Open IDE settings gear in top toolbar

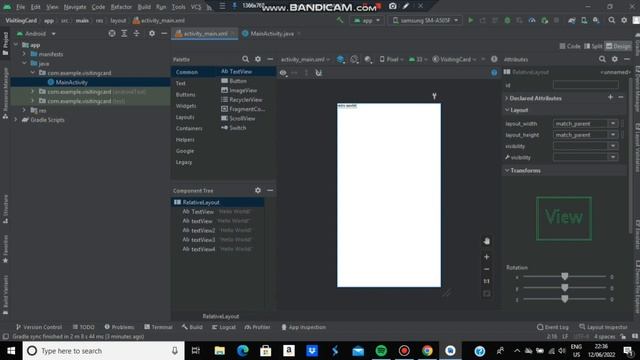pyautogui.click(x=624, y=20)
